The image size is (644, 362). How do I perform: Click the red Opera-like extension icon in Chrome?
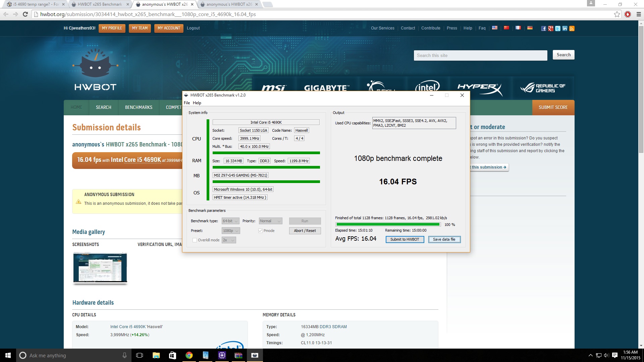pyautogui.click(x=628, y=14)
